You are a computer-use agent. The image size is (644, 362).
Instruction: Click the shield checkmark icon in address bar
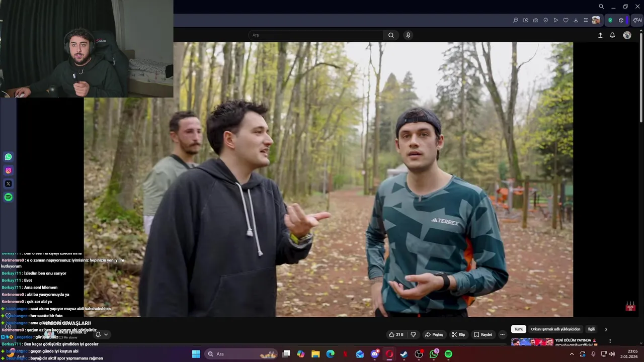pos(546,20)
